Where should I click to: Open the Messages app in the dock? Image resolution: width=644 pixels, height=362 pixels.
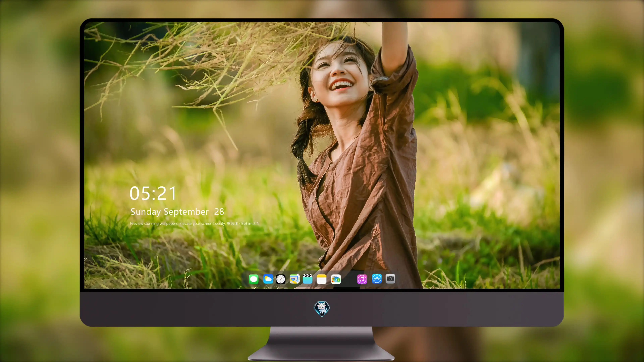pyautogui.click(x=254, y=279)
